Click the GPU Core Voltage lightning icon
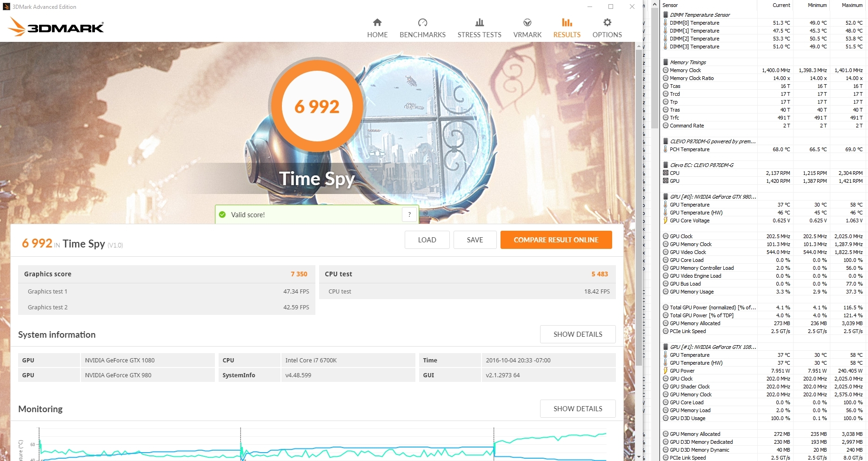The image size is (868, 461). tap(666, 220)
